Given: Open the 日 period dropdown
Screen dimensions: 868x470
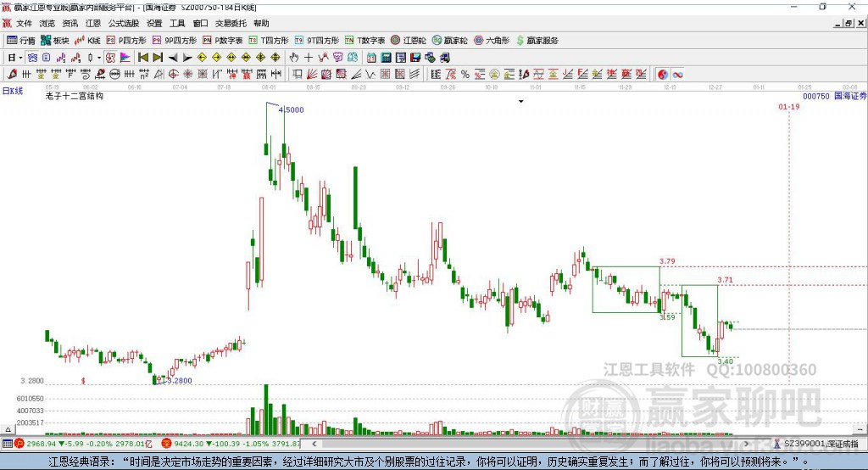Looking at the screenshot, I should pos(15,58).
